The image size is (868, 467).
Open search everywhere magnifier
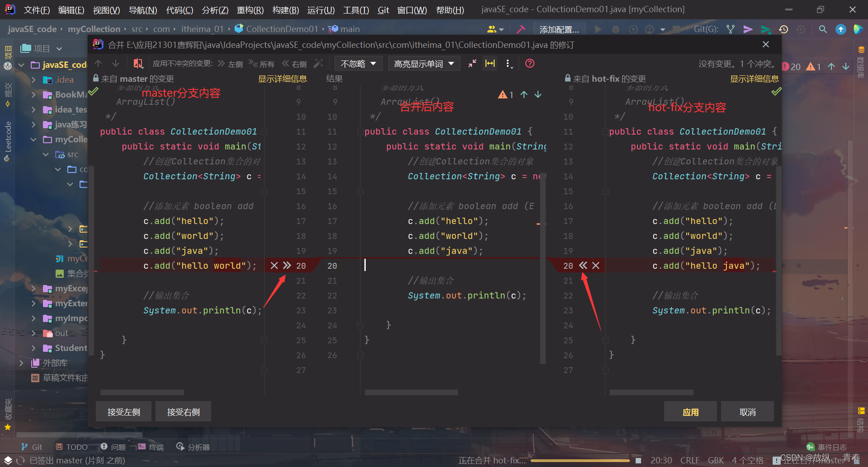(x=823, y=29)
